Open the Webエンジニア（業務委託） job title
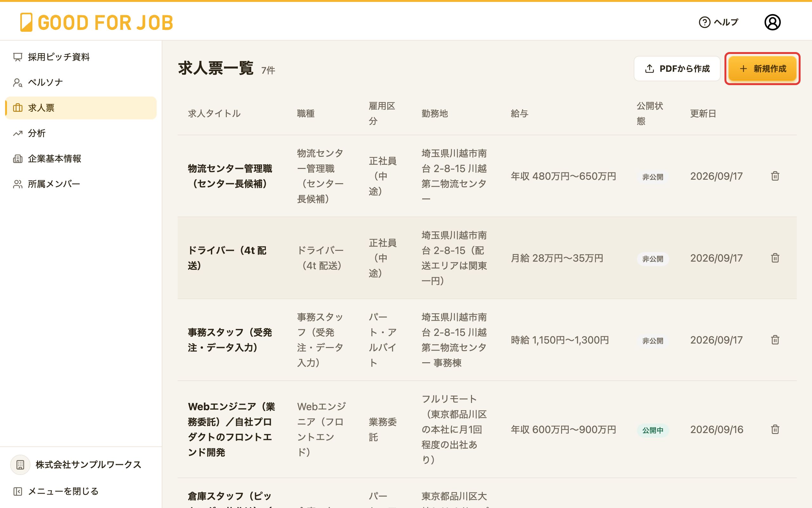 click(x=232, y=429)
